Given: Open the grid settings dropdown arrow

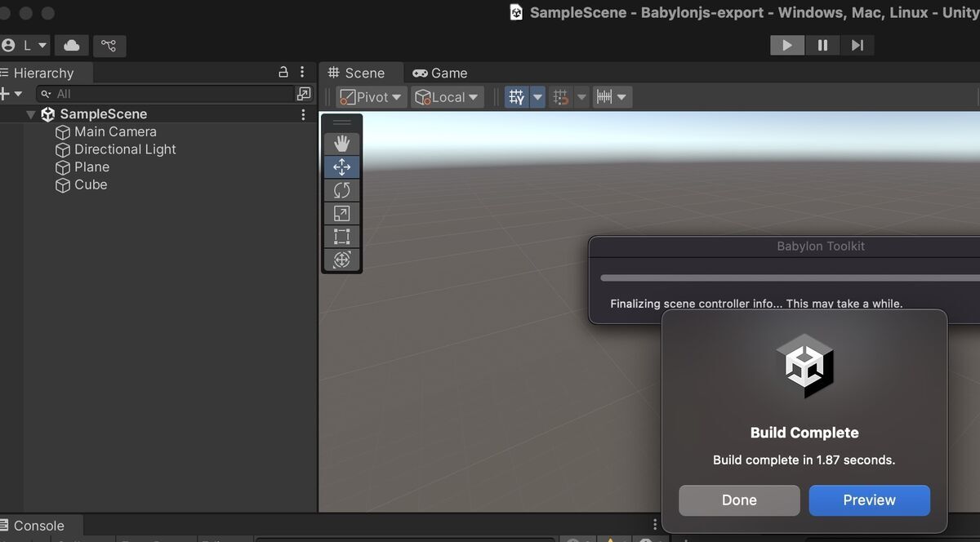Looking at the screenshot, I should tap(537, 97).
